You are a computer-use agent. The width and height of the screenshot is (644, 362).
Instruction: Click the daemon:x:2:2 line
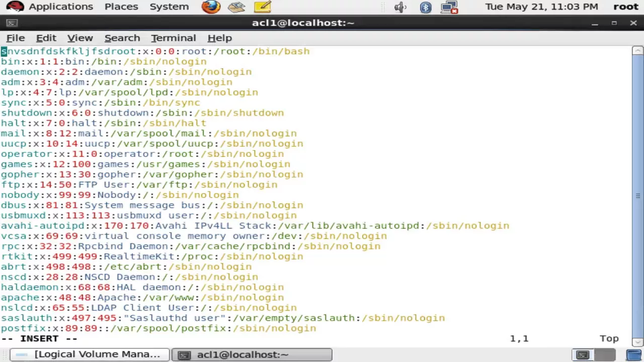click(x=126, y=72)
